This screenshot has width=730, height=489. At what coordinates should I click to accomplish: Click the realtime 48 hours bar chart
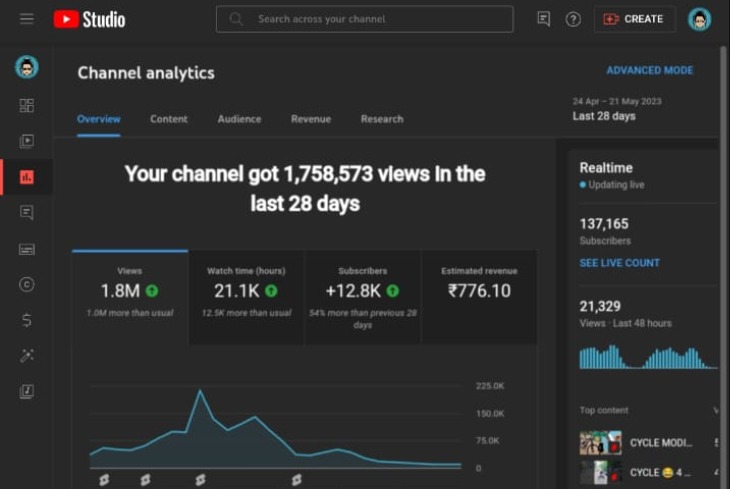(x=648, y=357)
